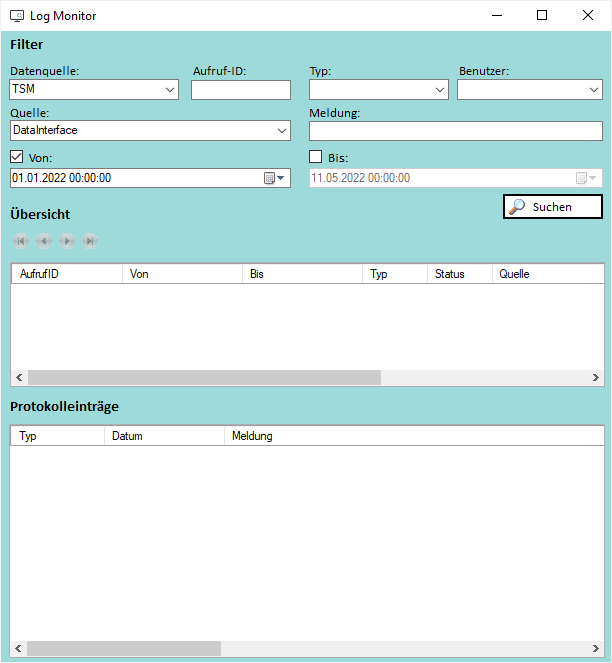Go to first record navigation icon
The width and height of the screenshot is (612, 663).
[x=20, y=241]
